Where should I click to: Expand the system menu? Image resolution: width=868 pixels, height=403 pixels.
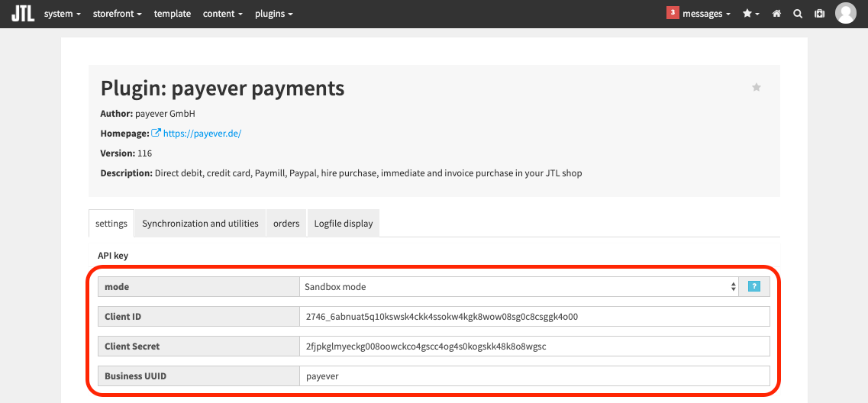tap(62, 14)
